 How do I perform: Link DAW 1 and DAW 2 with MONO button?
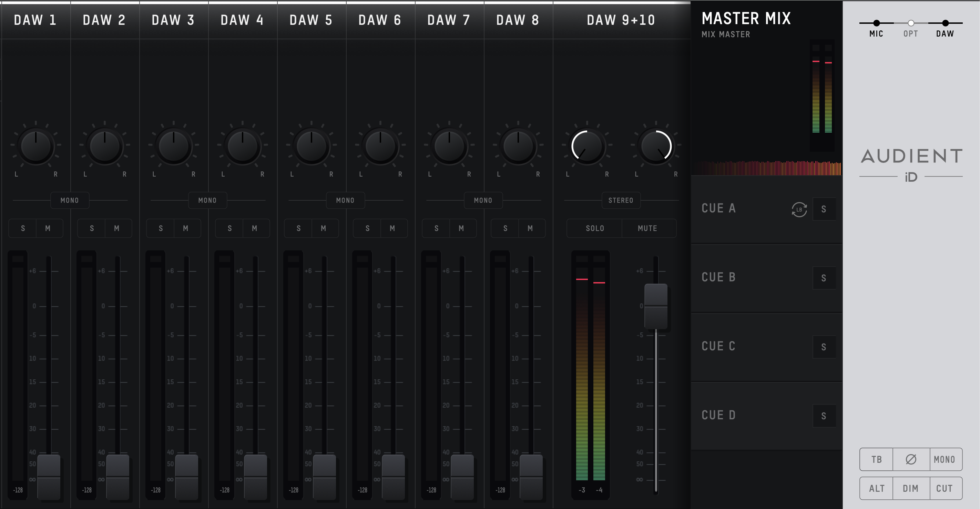69,200
